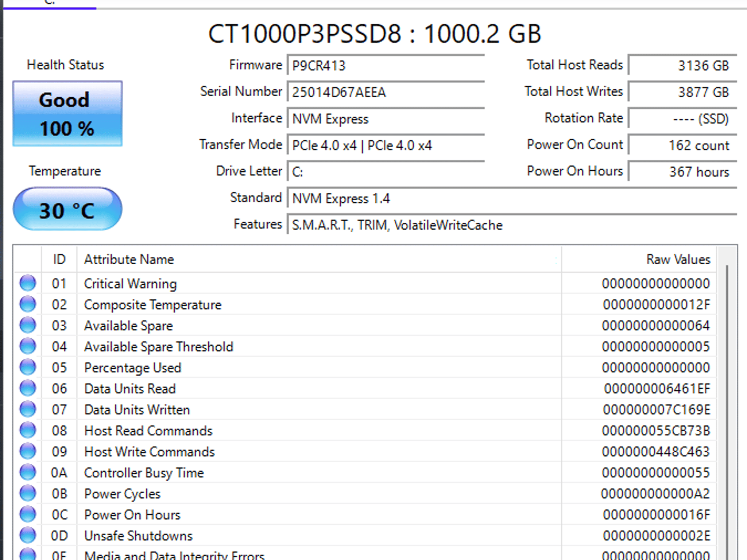Click status orb for Power Cycles row
The image size is (747, 560).
tap(28, 493)
